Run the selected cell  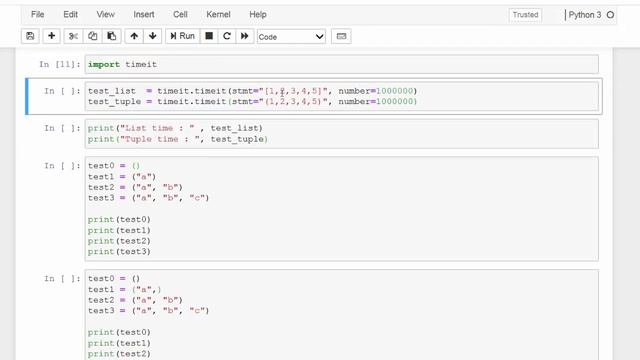[x=182, y=36]
